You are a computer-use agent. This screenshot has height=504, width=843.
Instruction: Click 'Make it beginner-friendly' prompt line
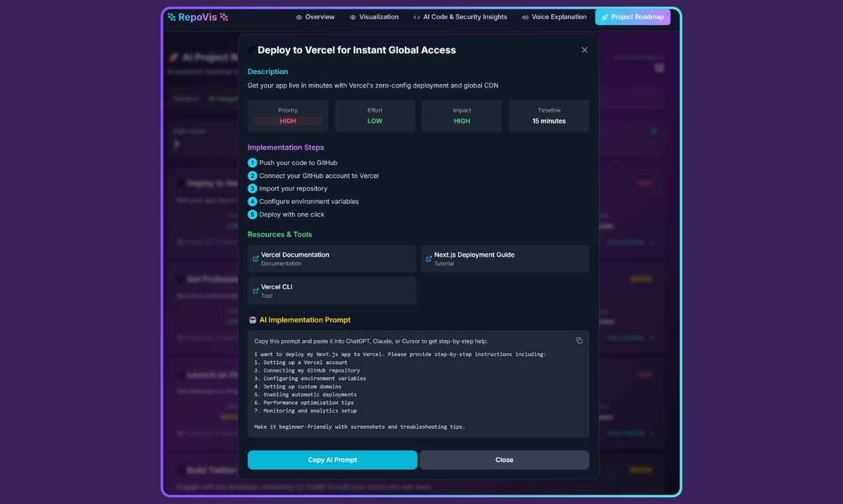360,426
